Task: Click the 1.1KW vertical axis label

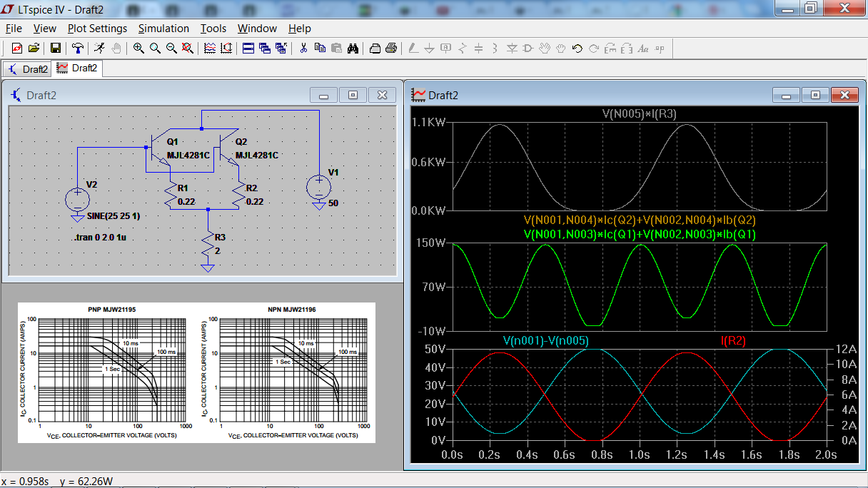Action: click(429, 122)
